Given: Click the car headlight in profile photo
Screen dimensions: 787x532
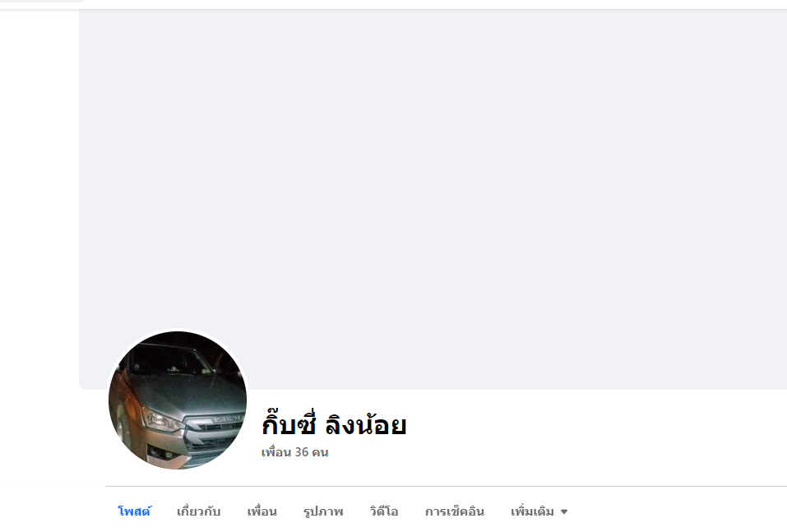Looking at the screenshot, I should pyautogui.click(x=160, y=420).
